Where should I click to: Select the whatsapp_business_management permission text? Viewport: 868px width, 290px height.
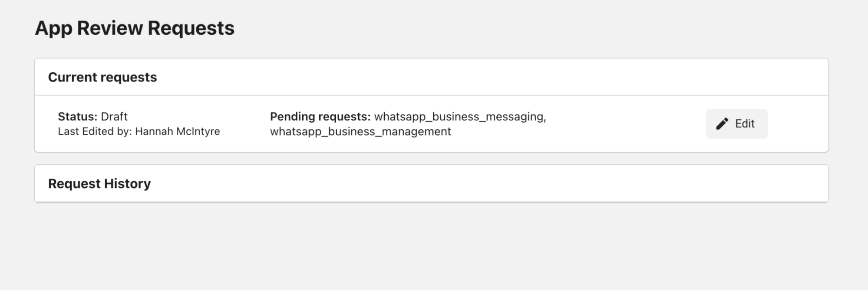360,132
